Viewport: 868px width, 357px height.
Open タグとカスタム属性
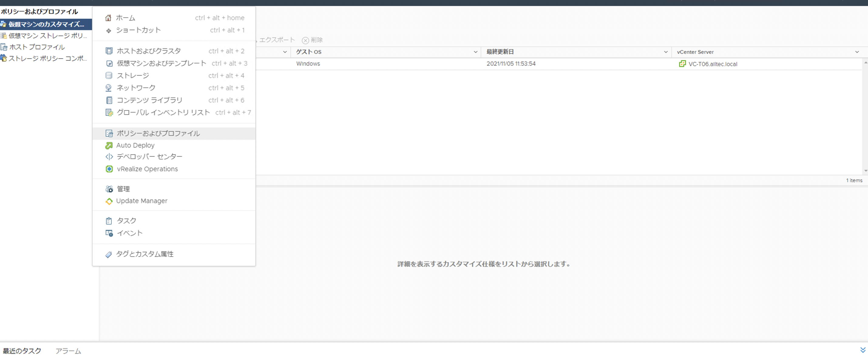coord(145,253)
